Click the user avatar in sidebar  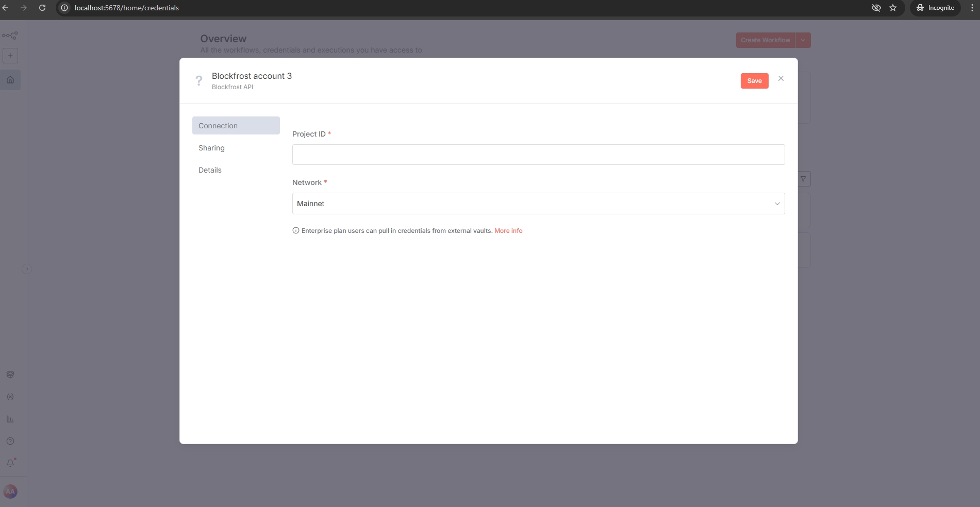click(x=10, y=492)
